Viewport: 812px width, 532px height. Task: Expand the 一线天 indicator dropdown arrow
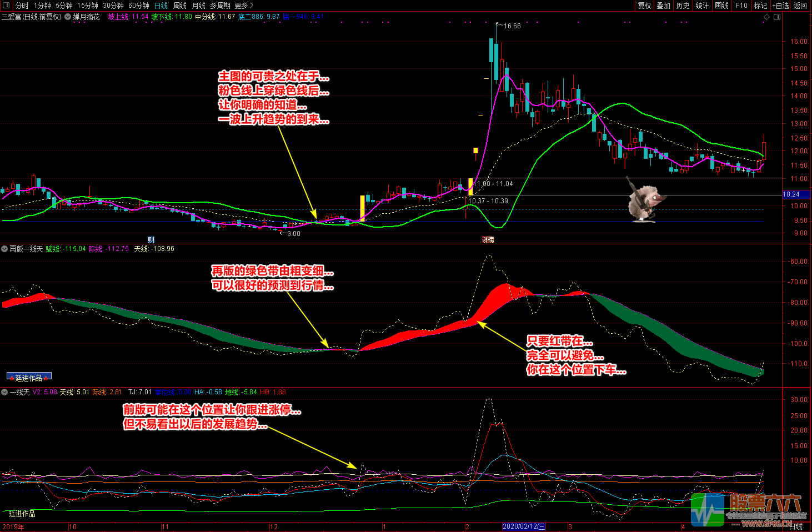click(x=5, y=392)
